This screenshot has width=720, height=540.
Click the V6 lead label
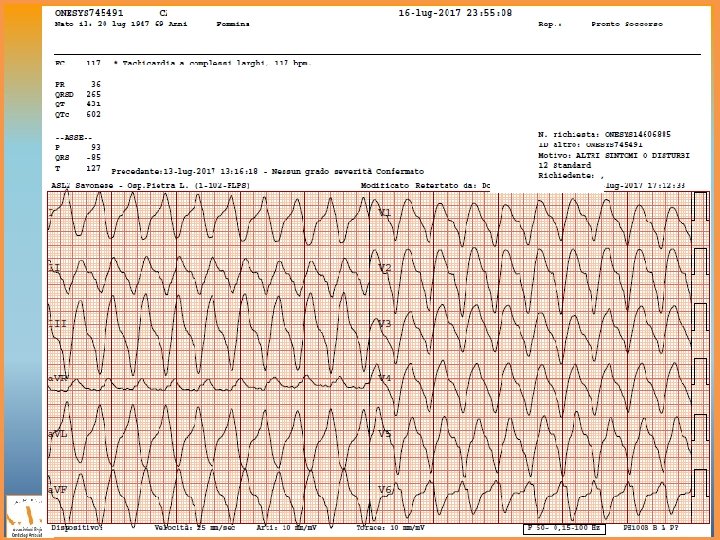[385, 490]
